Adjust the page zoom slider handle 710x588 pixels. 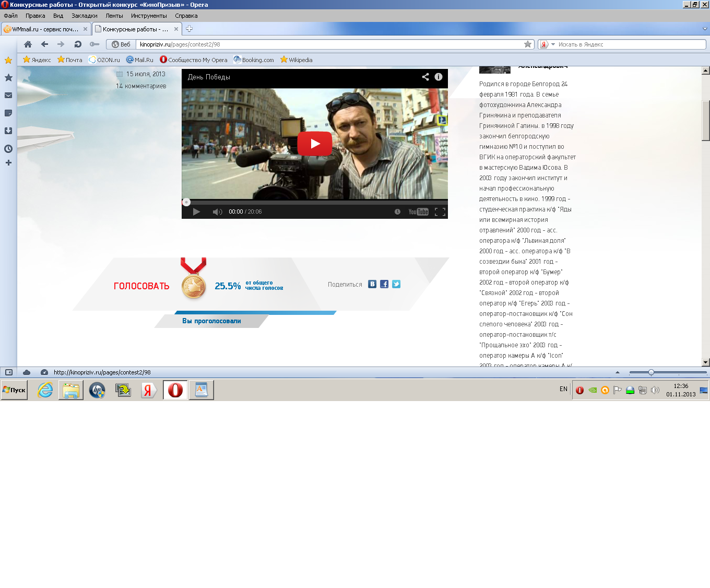(651, 372)
